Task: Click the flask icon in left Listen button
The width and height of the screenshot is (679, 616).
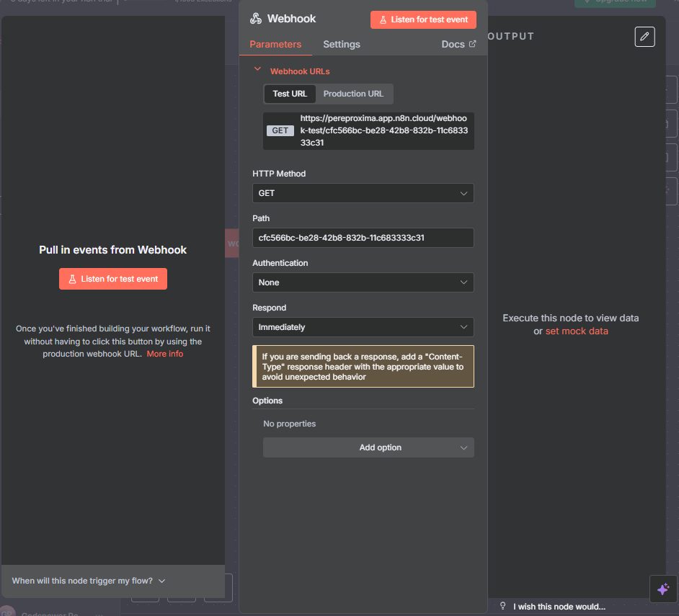Action: pos(72,280)
